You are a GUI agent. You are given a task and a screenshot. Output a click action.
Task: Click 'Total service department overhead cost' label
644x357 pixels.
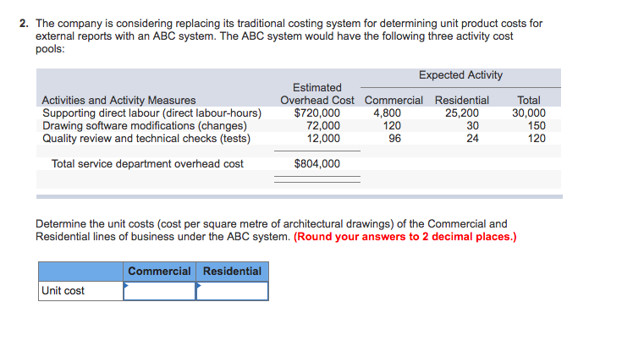point(147,164)
